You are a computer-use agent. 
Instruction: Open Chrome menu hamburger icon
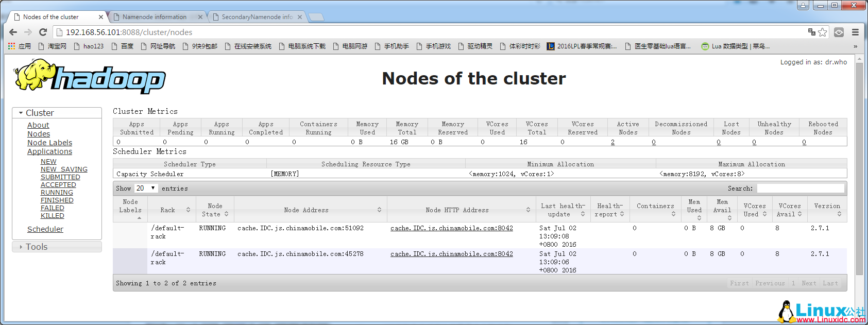tap(855, 32)
